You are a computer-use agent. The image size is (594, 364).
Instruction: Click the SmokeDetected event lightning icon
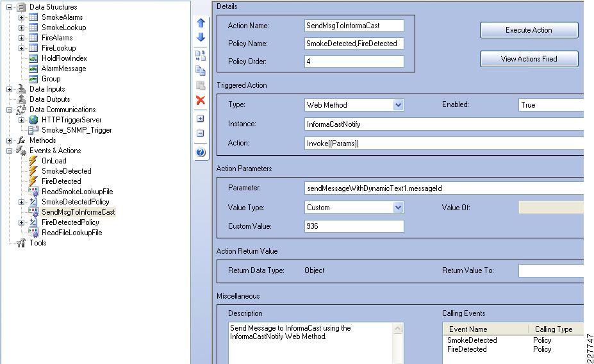click(x=33, y=171)
